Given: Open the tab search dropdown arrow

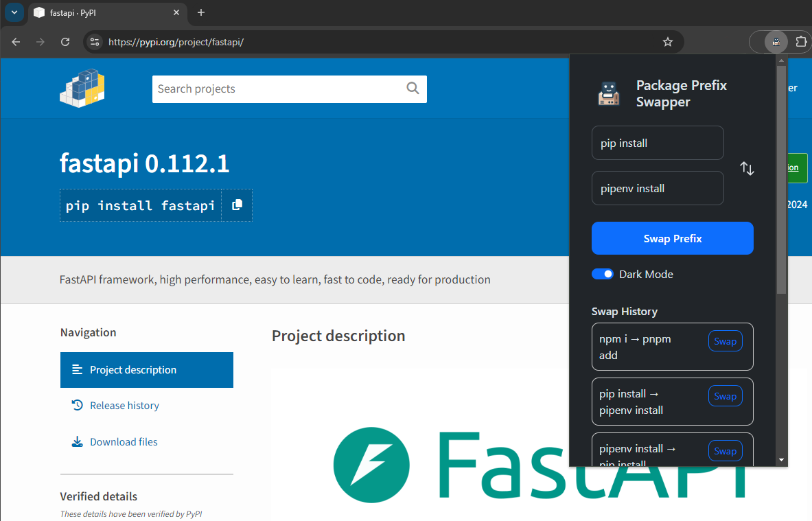Looking at the screenshot, I should click(x=15, y=12).
